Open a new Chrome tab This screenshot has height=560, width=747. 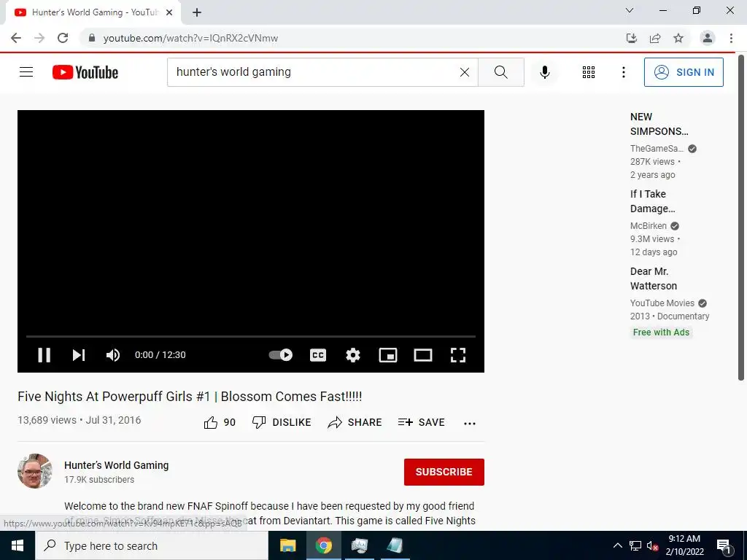click(197, 12)
